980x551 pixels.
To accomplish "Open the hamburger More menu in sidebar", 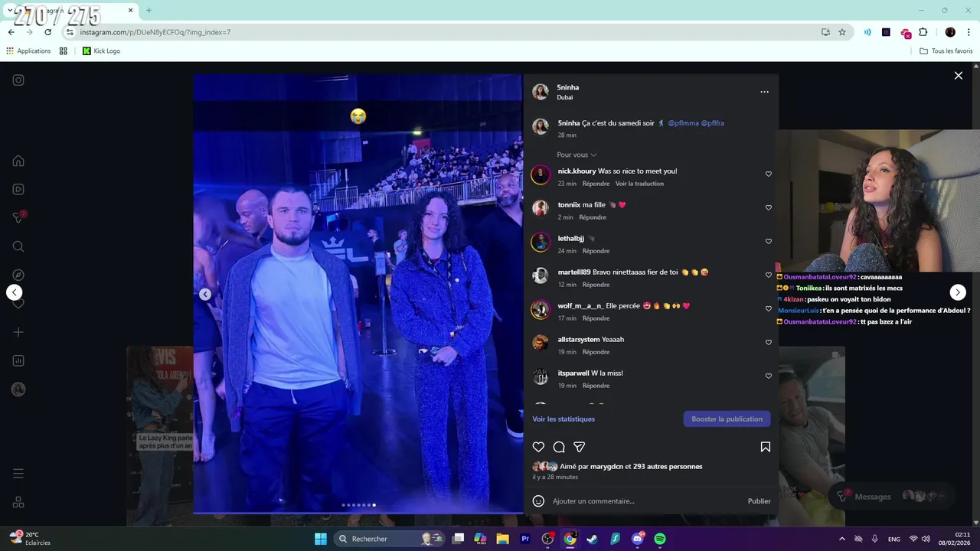I will tap(18, 474).
